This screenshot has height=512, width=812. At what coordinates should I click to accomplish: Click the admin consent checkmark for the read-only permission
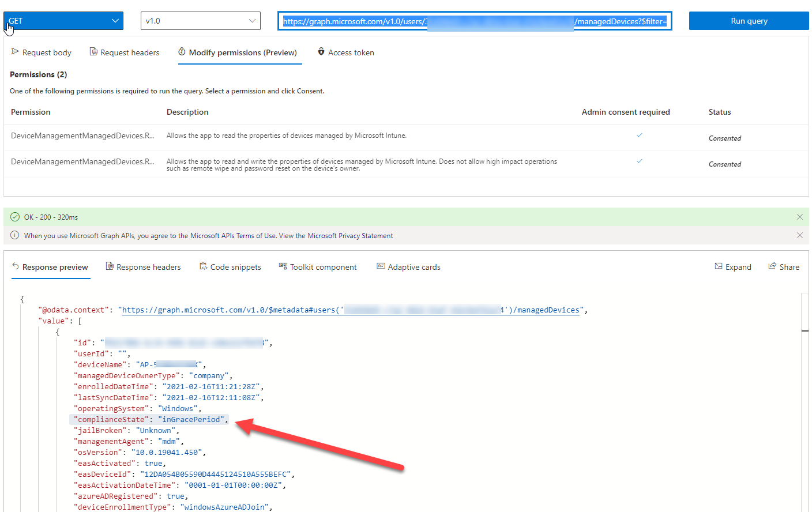click(x=639, y=135)
